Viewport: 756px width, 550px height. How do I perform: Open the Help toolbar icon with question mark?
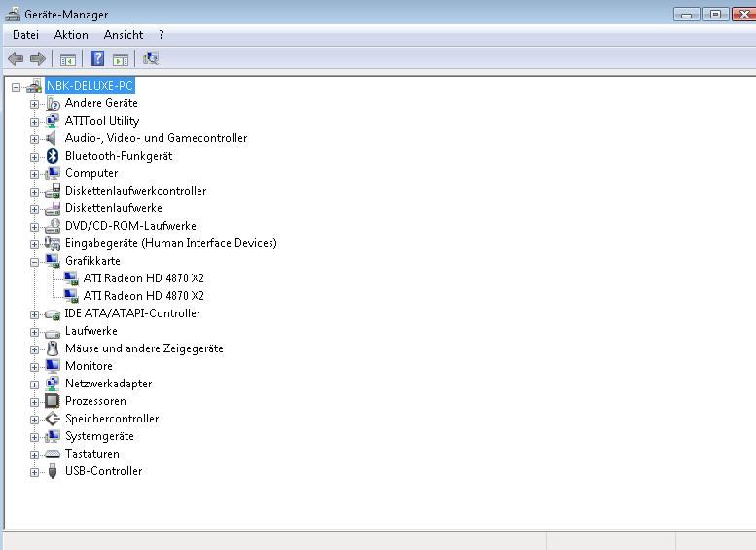coord(97,58)
